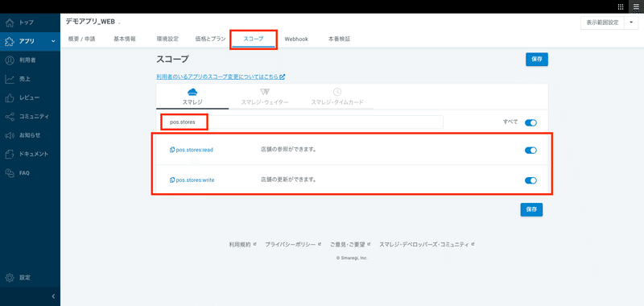Select the アプリ puzzle icon in the sidebar
This screenshot has height=306, width=644.
(10, 41)
